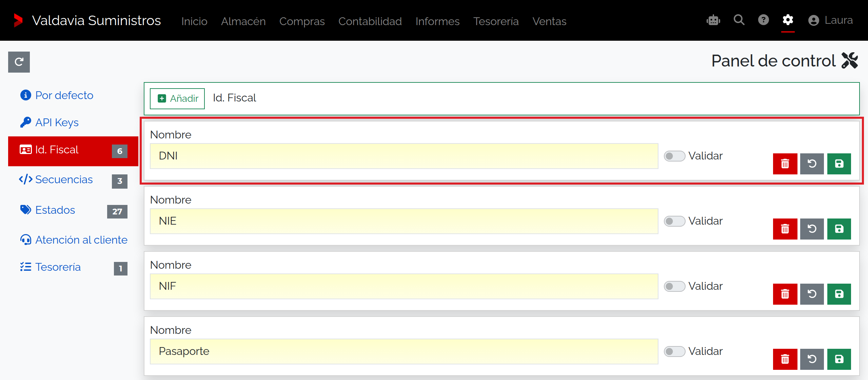This screenshot has width=868, height=380.
Task: Undo changes on the DNI row
Action: pos(812,164)
